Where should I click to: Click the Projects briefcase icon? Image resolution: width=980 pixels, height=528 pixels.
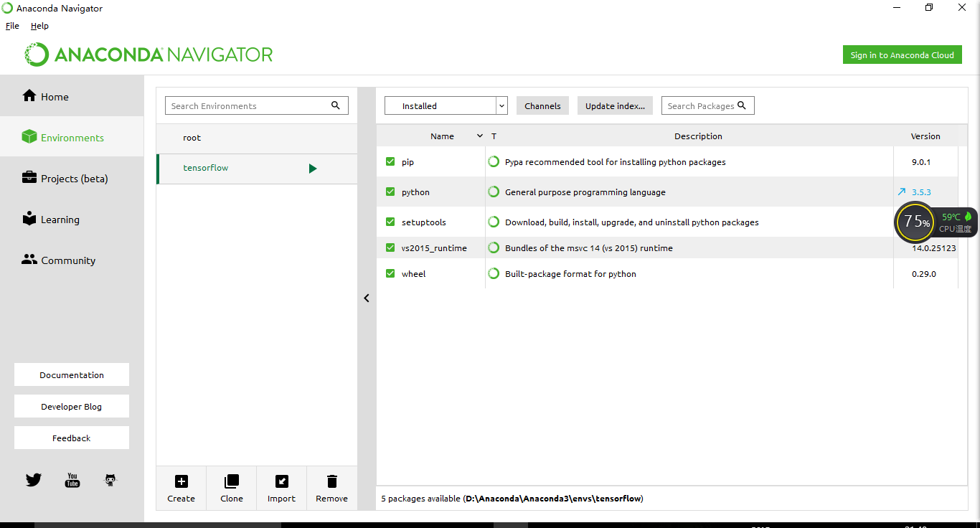pyautogui.click(x=29, y=178)
